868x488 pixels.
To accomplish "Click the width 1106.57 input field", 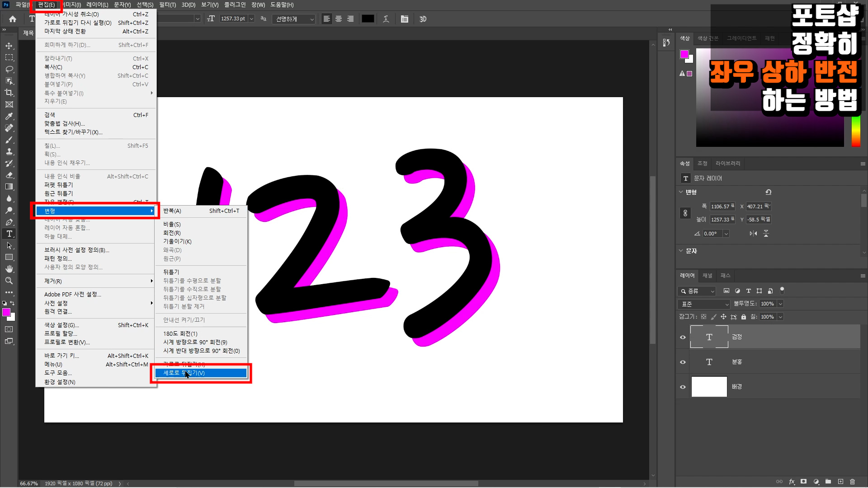I will [x=722, y=206].
